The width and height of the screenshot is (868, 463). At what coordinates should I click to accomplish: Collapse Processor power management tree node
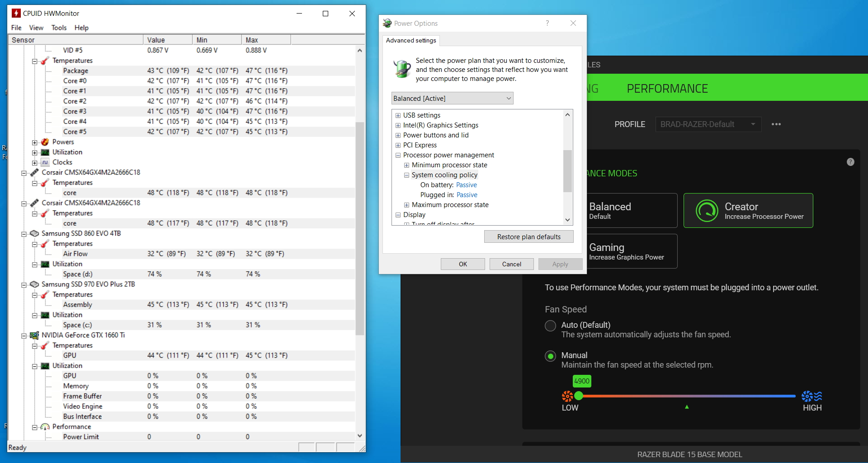(x=398, y=155)
